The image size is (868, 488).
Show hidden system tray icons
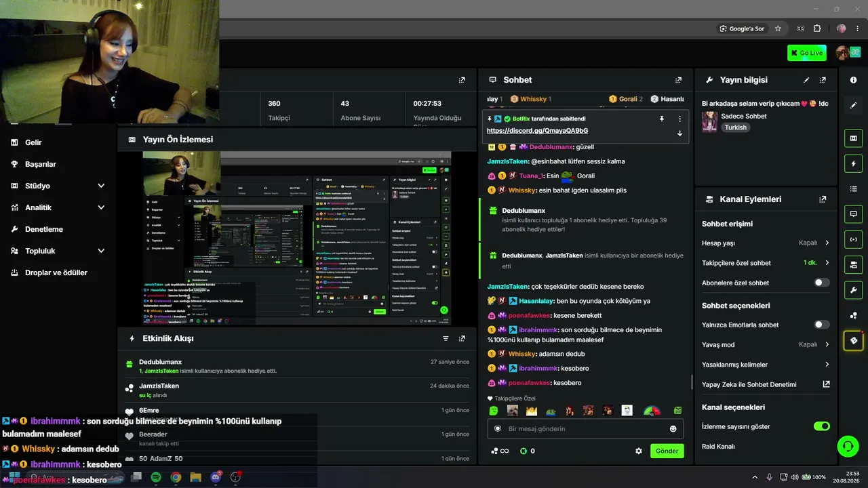(x=755, y=477)
